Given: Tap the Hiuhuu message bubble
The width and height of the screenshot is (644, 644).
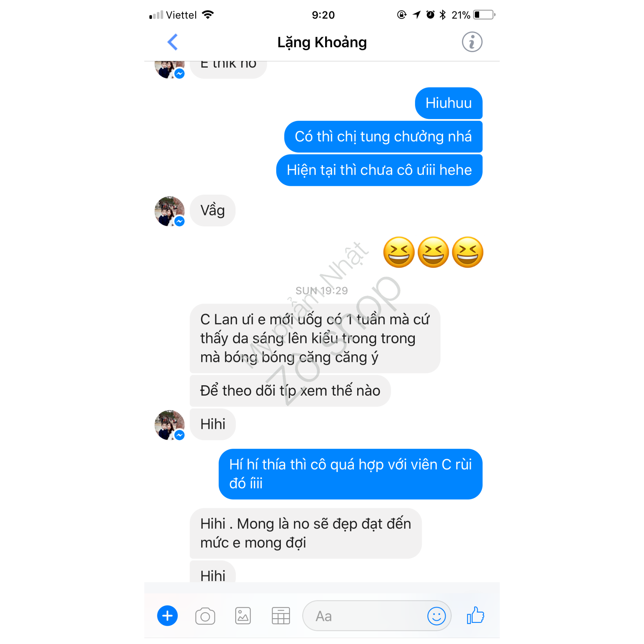Looking at the screenshot, I should [449, 103].
